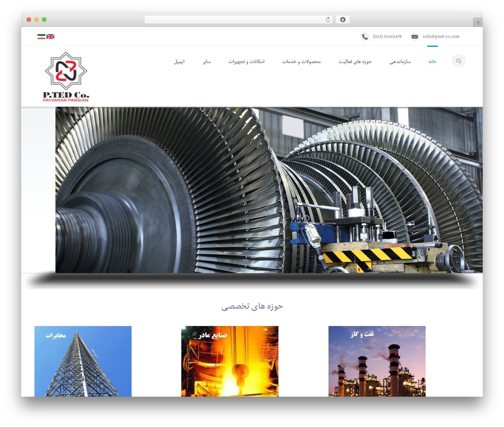Screen dimensions: 504x427
Task: Click the phone number (021) 56419478
Action: pyautogui.click(x=387, y=37)
